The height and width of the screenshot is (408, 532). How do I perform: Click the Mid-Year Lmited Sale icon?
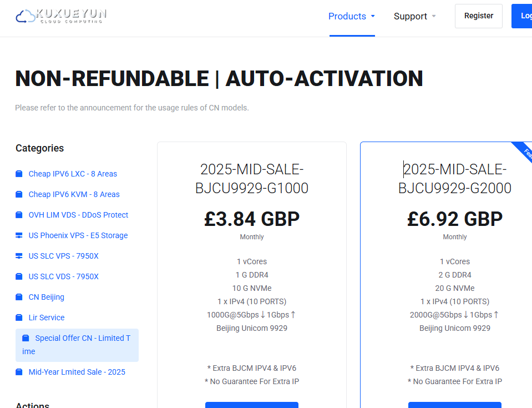coord(19,372)
